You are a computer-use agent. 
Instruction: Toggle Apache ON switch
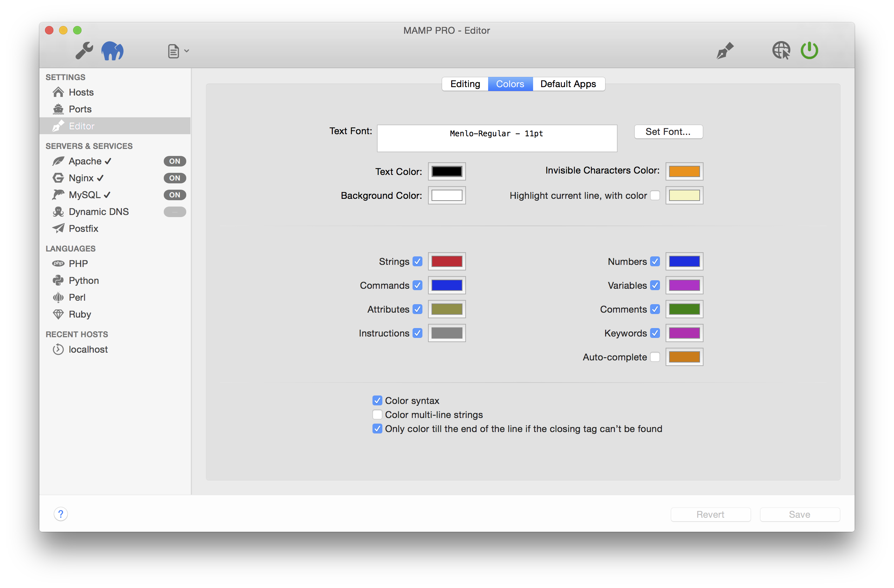(175, 161)
